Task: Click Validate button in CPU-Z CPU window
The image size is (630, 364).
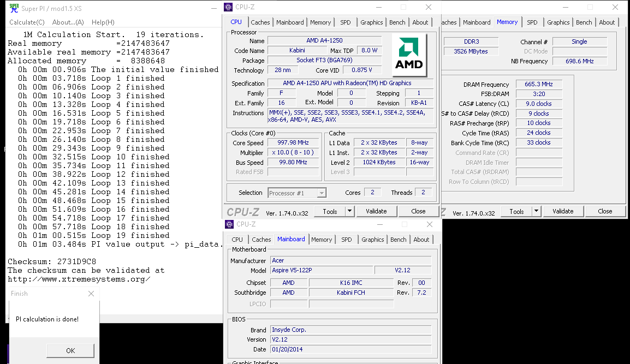Action: (x=376, y=211)
